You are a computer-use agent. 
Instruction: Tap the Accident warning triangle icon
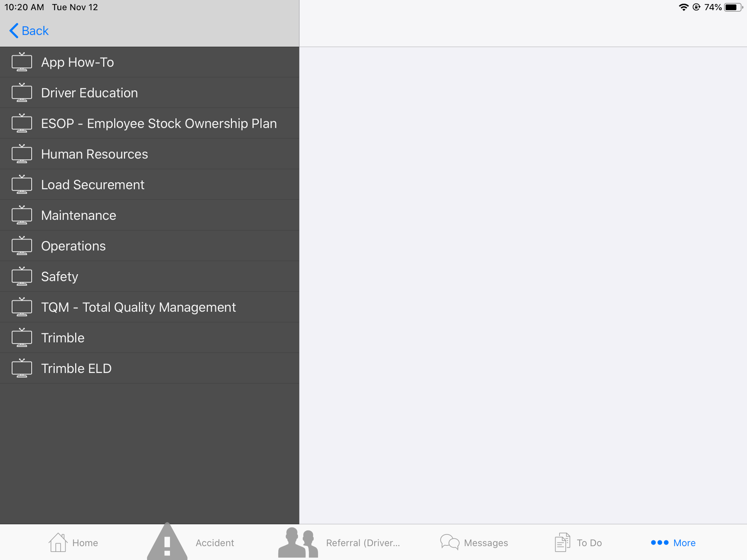(x=167, y=542)
